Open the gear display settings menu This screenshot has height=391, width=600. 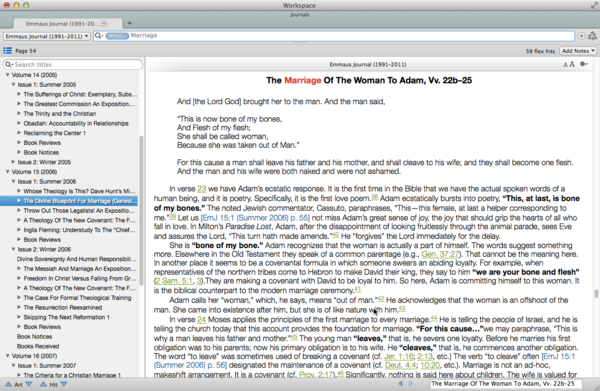(584, 64)
